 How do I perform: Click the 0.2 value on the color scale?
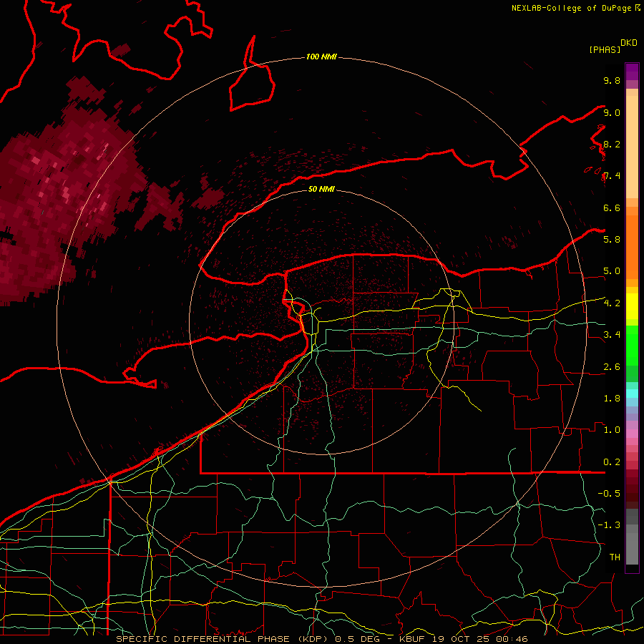612,462
